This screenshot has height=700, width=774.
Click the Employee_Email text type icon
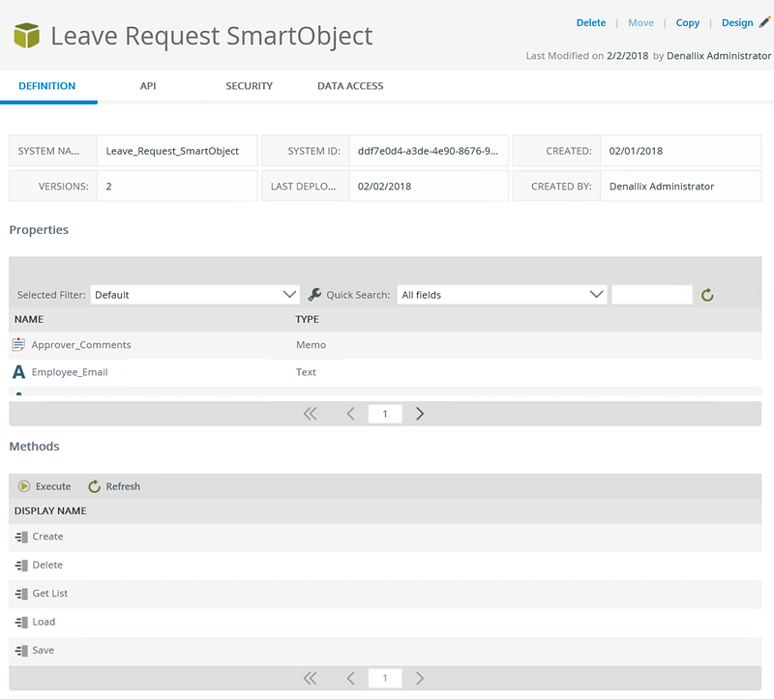[18, 371]
